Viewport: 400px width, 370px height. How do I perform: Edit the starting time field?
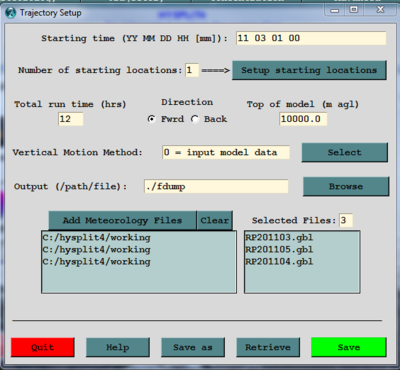pos(311,38)
